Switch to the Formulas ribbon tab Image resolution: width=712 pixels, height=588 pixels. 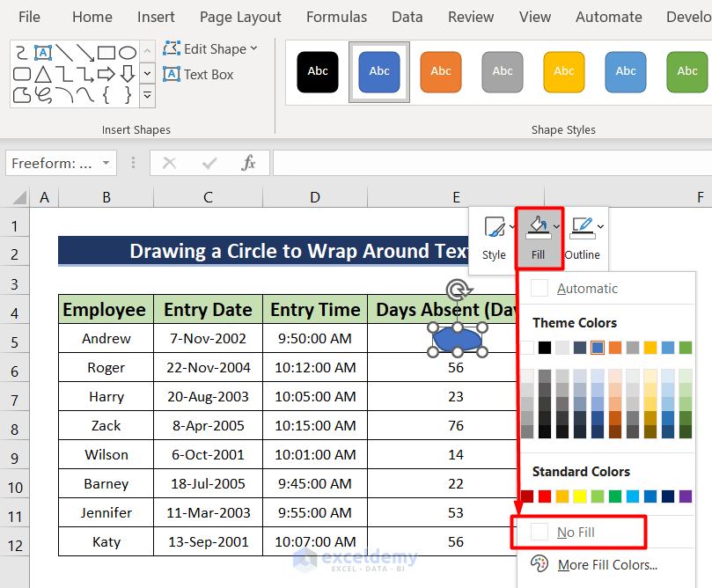point(336,17)
